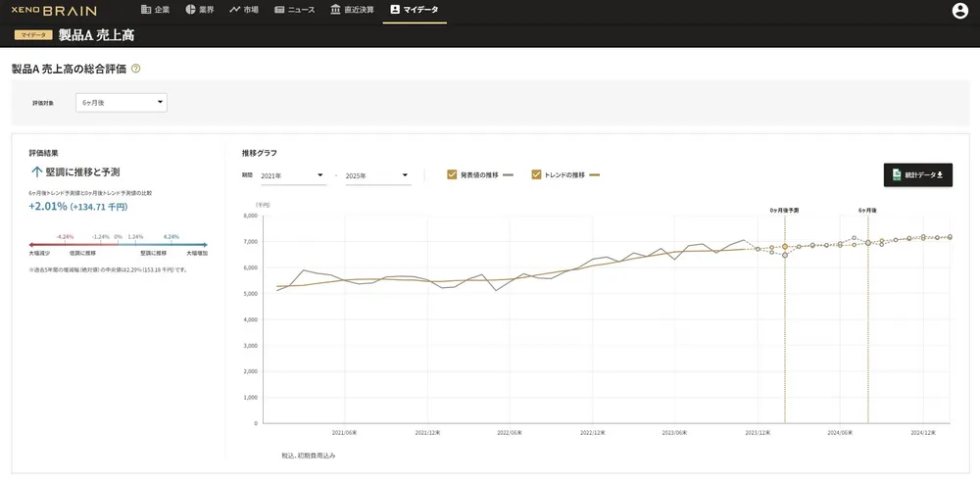Image resolution: width=980 pixels, height=484 pixels.
Task: Open the user account profile icon
Action: [x=959, y=11]
